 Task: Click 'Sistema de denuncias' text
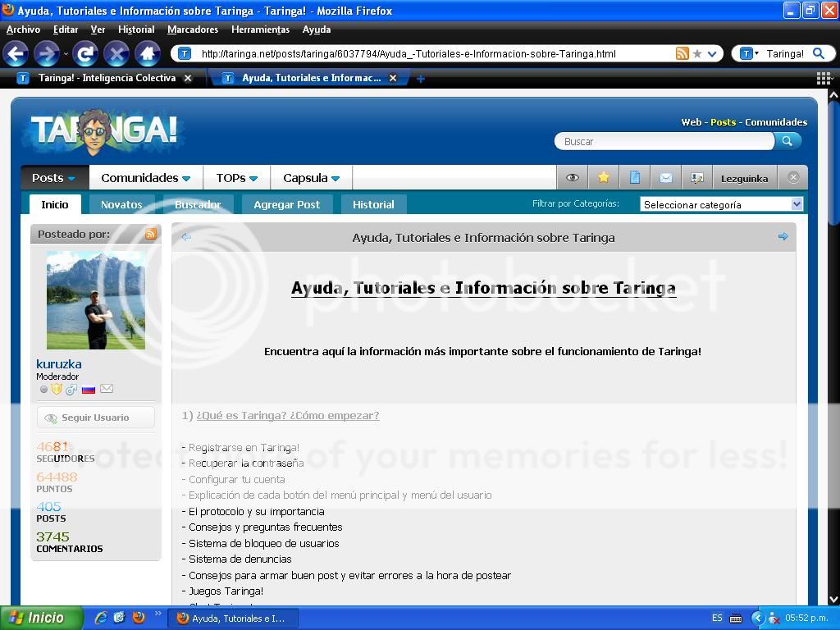pyautogui.click(x=240, y=559)
